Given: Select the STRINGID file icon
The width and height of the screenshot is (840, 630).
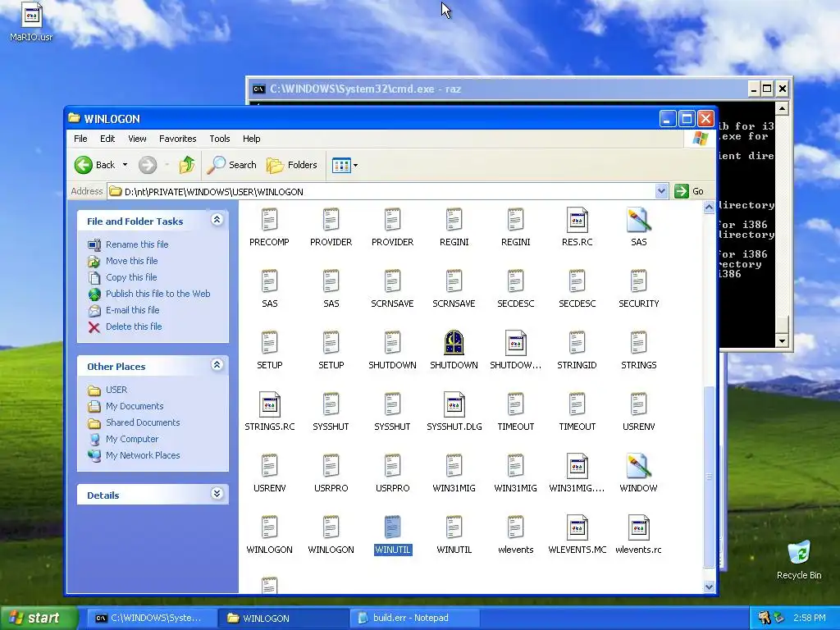Looking at the screenshot, I should click(x=577, y=342).
